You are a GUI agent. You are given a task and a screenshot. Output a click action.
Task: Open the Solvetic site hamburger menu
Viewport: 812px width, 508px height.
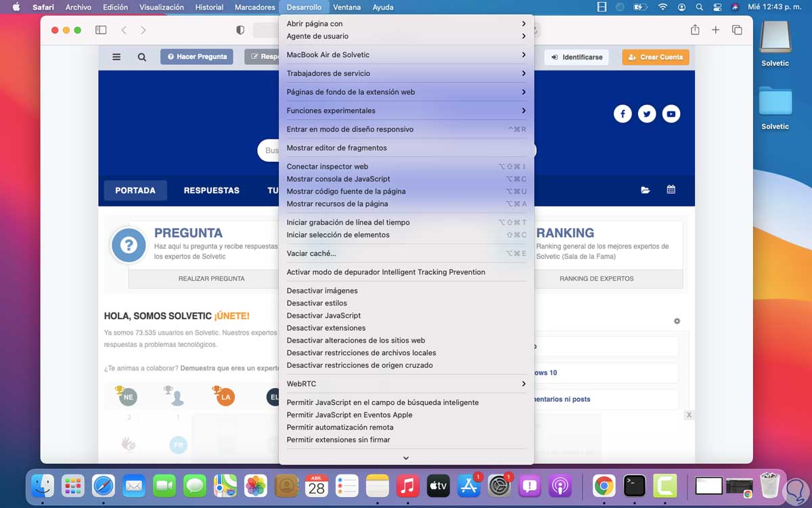(116, 57)
